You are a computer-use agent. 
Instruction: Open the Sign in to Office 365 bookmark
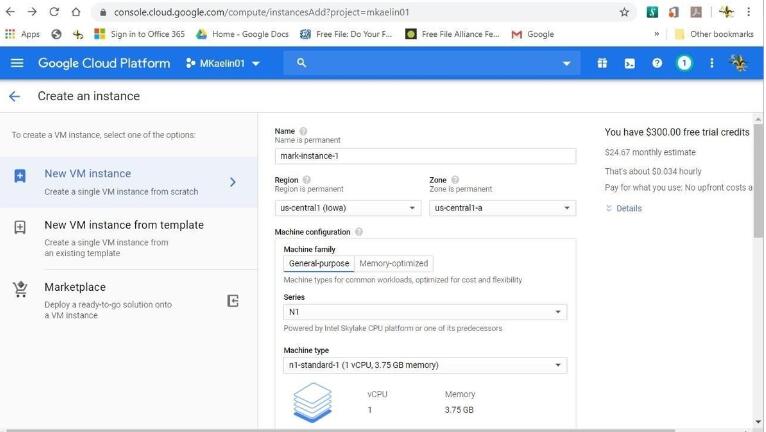tap(140, 34)
